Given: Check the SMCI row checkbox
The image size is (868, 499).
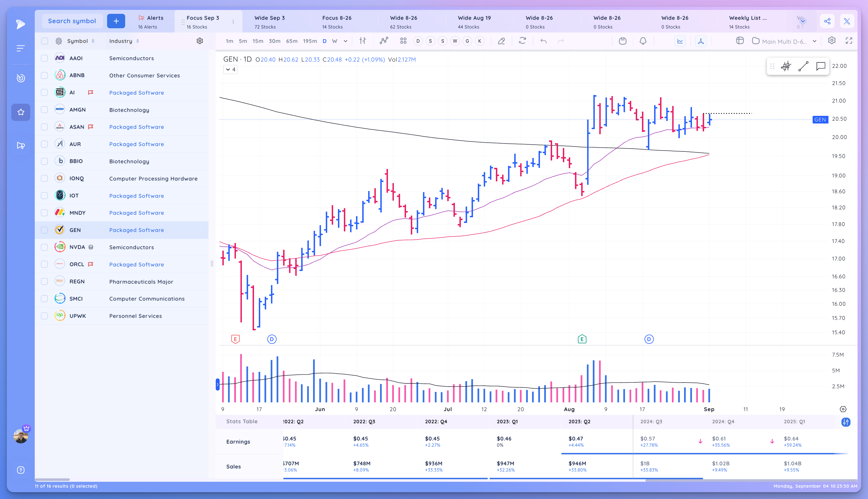Looking at the screenshot, I should [44, 298].
